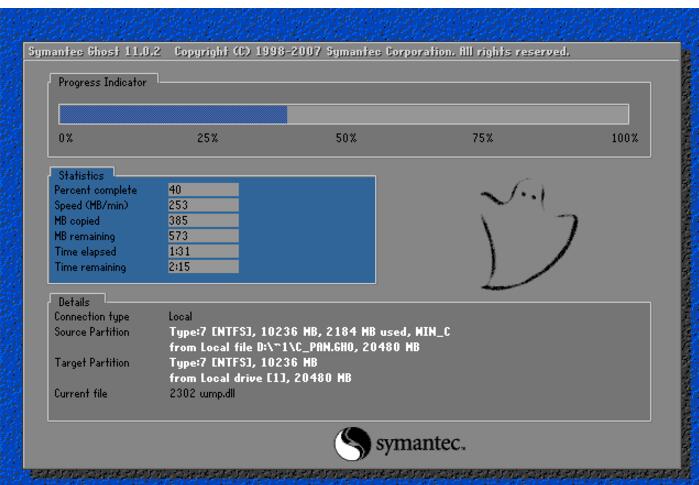699x485 pixels.
Task: Click the Speed value 253
Action: tap(203, 205)
